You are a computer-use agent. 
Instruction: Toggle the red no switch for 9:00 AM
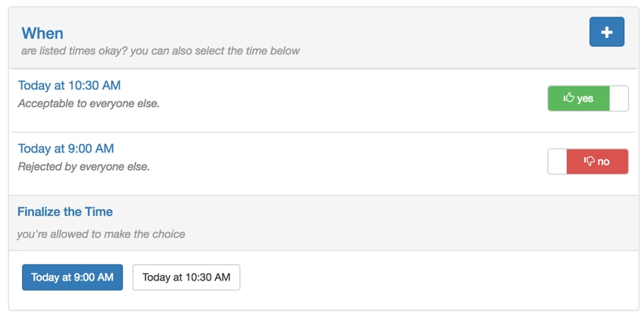[x=588, y=162]
